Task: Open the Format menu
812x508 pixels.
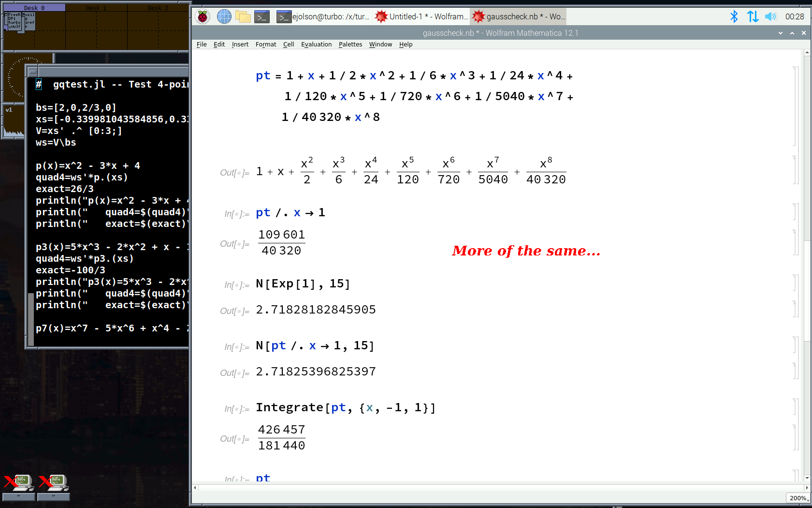Action: (x=266, y=45)
